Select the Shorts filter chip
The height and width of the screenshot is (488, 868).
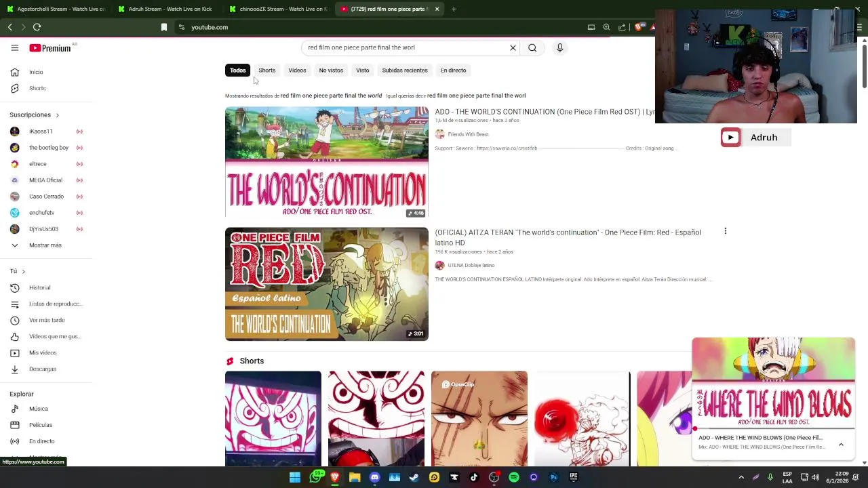point(267,70)
